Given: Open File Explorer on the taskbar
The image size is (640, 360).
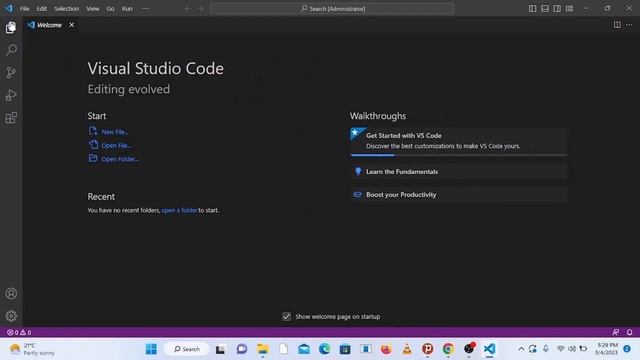Looking at the screenshot, I should [x=262, y=349].
